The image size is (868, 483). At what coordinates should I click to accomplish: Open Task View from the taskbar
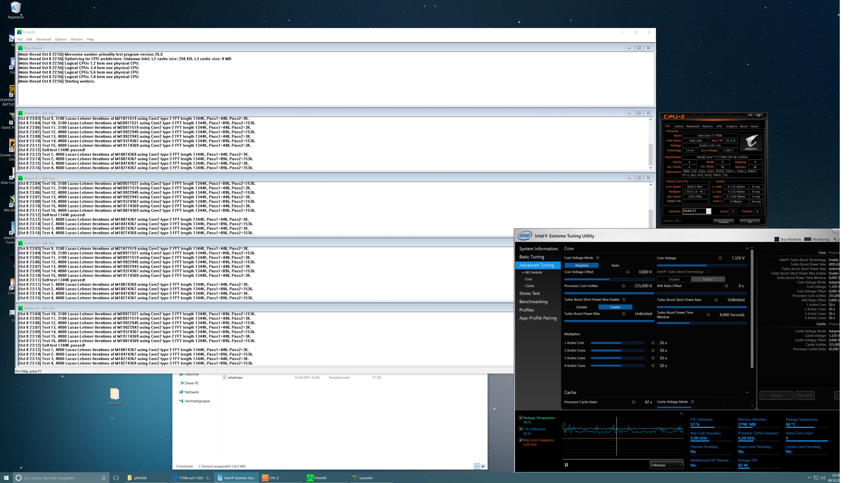click(x=116, y=478)
